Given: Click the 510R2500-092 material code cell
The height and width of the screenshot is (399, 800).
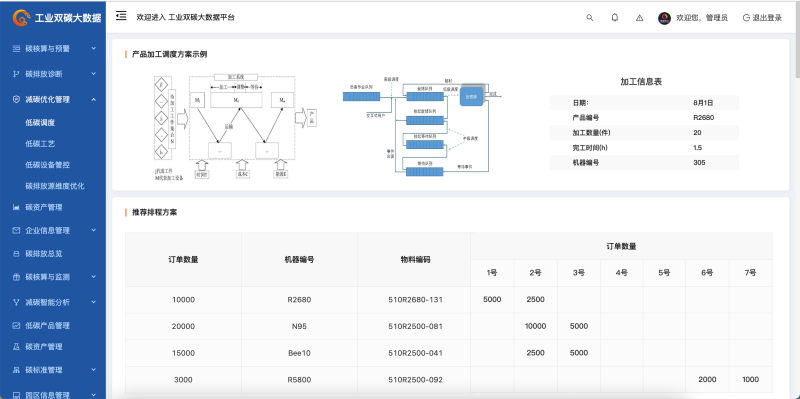Looking at the screenshot, I should click(x=415, y=380).
